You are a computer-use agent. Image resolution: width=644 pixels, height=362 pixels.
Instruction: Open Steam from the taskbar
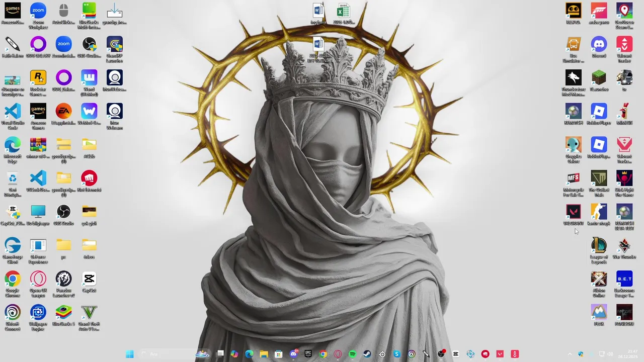(367, 354)
